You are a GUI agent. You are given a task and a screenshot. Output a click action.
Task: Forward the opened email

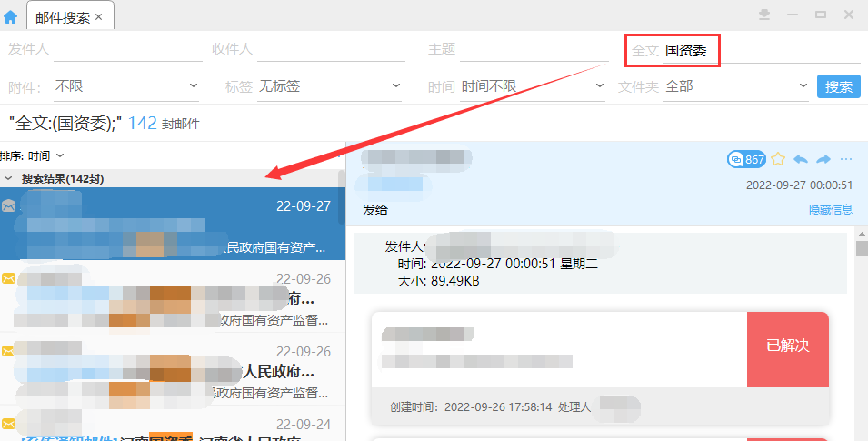tap(823, 159)
